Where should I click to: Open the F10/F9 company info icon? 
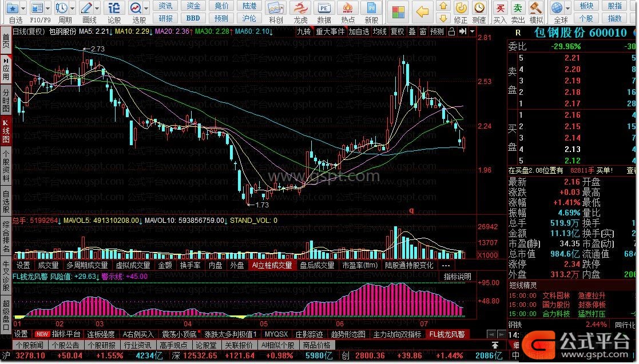37,8
